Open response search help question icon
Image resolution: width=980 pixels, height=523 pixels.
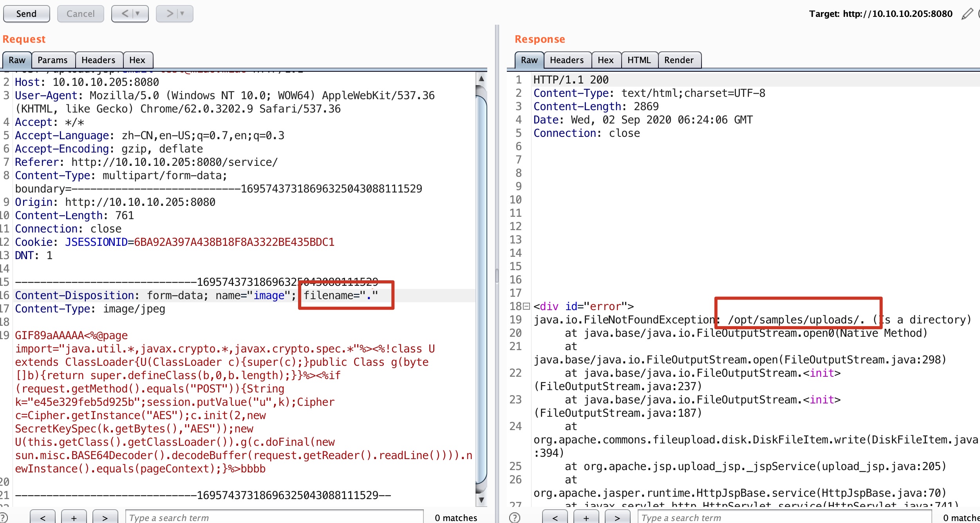(x=514, y=518)
